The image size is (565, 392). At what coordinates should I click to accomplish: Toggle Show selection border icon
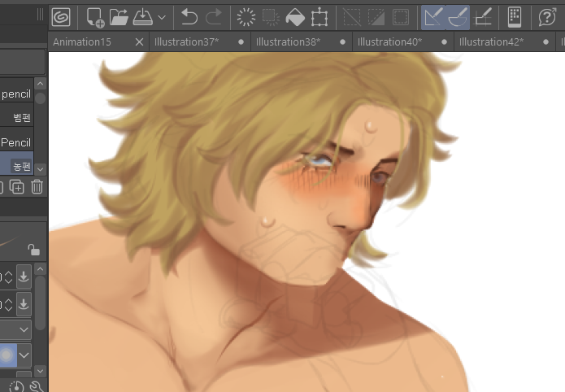click(x=401, y=17)
